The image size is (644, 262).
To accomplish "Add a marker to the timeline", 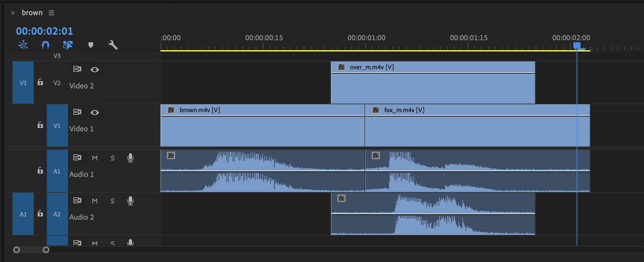I will coord(91,45).
